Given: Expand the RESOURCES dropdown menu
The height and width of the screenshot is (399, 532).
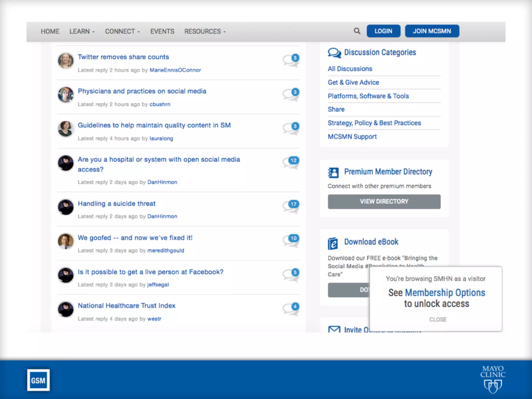Looking at the screenshot, I should [205, 31].
